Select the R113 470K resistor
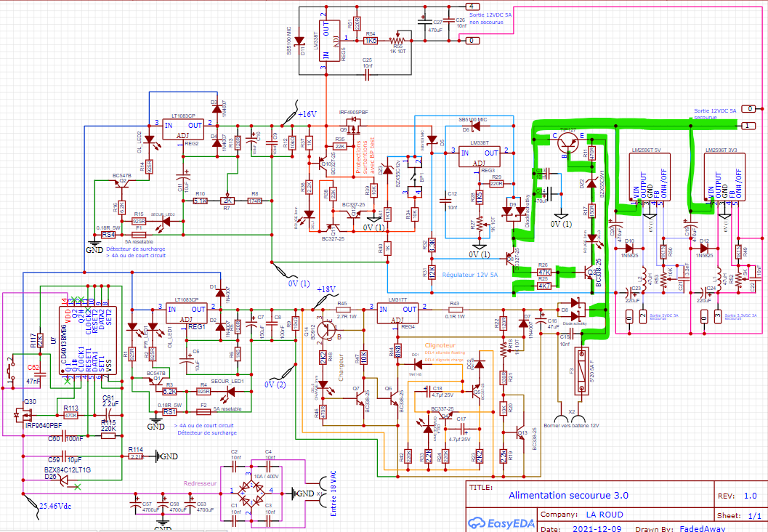The height and width of the screenshot is (532, 768). pos(71,416)
